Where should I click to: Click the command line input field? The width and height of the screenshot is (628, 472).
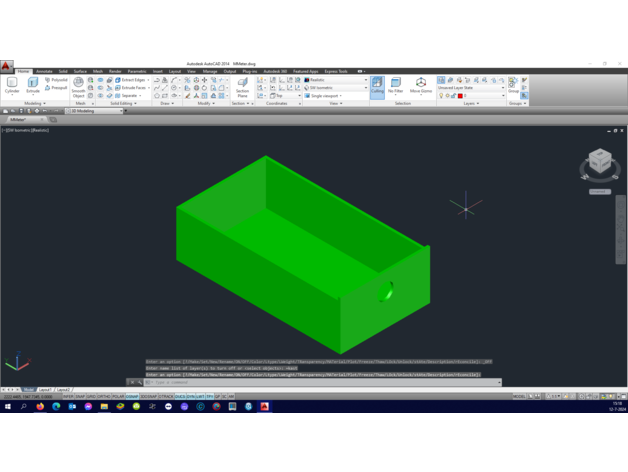320,382
